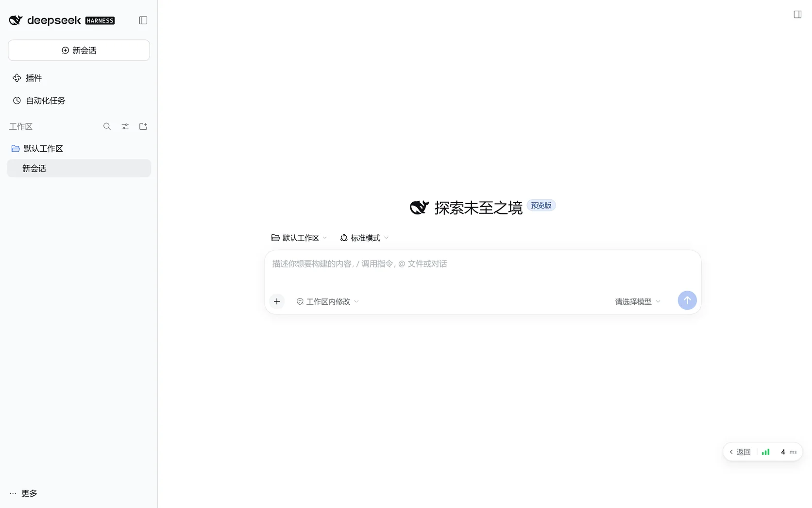Image resolution: width=812 pixels, height=508 pixels.
Task: Click the 返回 back button
Action: tap(740, 452)
